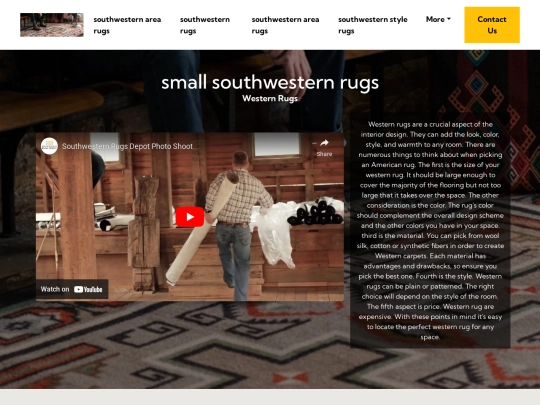Go to southwestern style rugs page
The width and height of the screenshot is (540, 405).
[x=373, y=25]
